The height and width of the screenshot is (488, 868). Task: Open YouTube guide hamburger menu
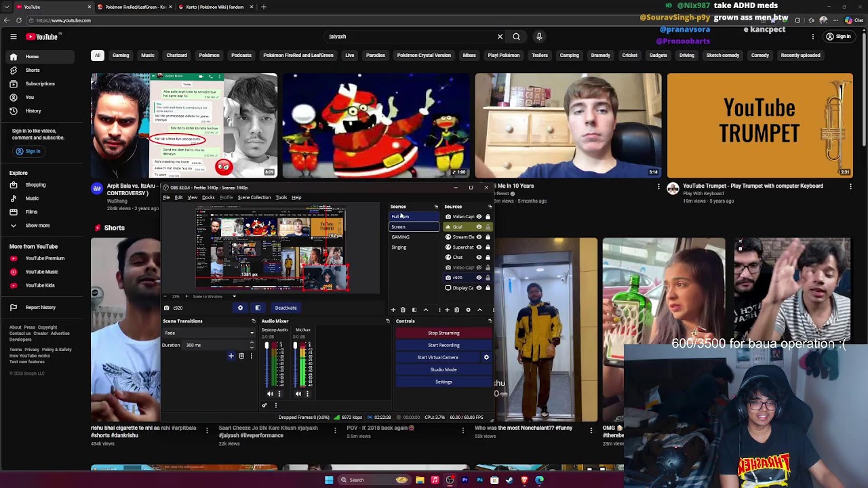pyautogui.click(x=13, y=37)
